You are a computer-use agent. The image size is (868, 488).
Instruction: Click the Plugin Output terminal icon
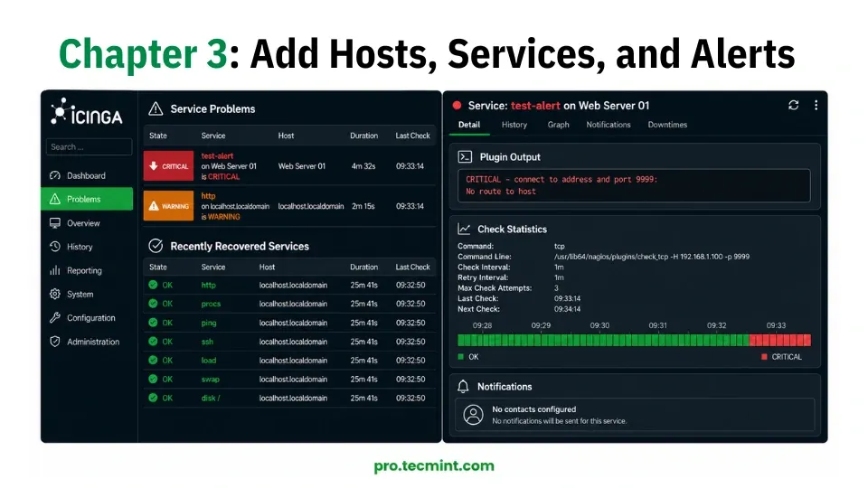point(465,157)
